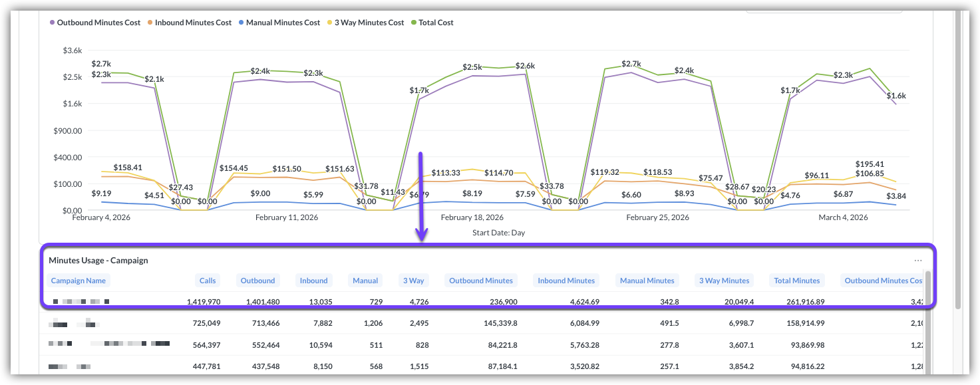Select the Inbound column header

pos(313,281)
